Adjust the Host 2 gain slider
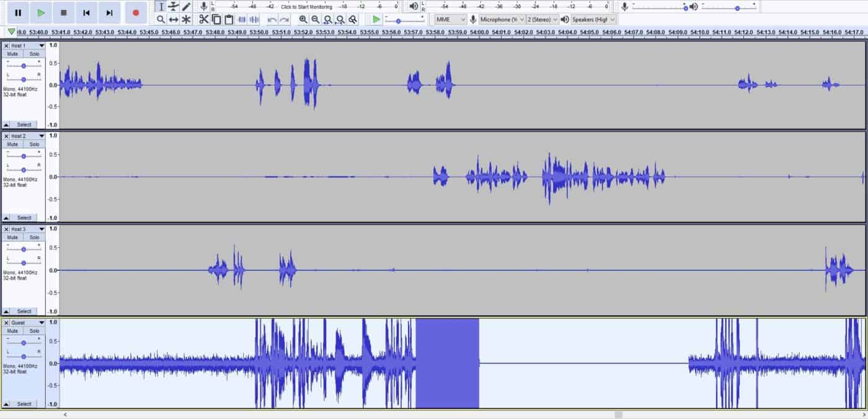Image resolution: width=868 pixels, height=419 pixels. (x=24, y=156)
